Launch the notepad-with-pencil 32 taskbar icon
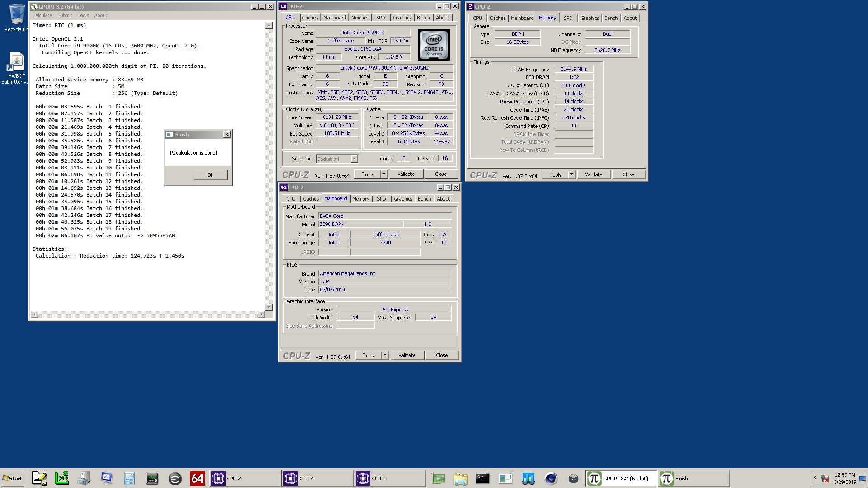This screenshot has width=868, height=488. pyautogui.click(x=39, y=479)
